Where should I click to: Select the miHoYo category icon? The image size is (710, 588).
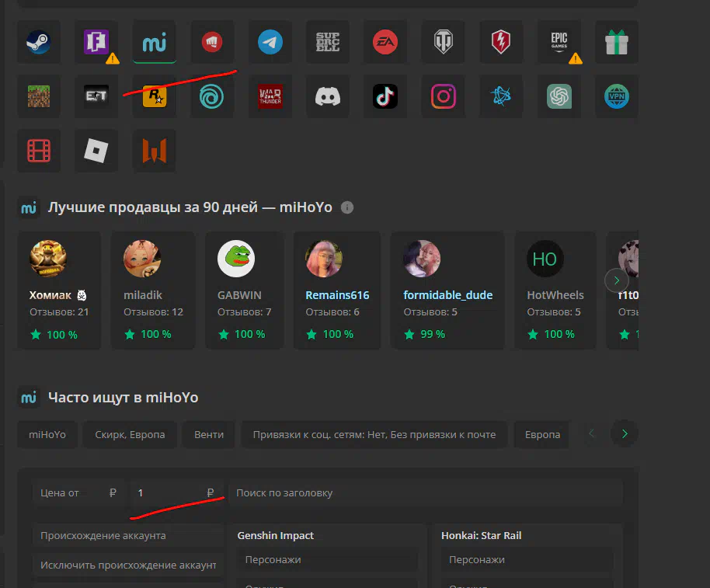155,42
